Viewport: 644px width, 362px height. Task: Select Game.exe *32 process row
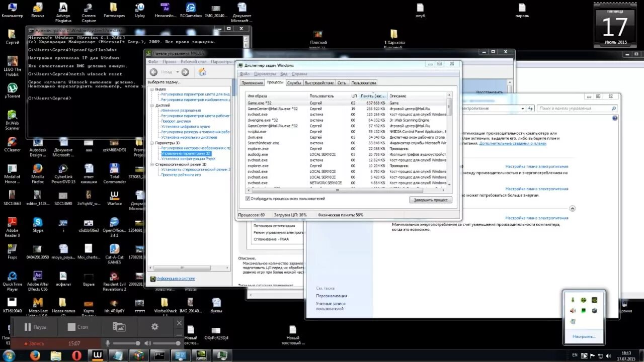pos(346,103)
